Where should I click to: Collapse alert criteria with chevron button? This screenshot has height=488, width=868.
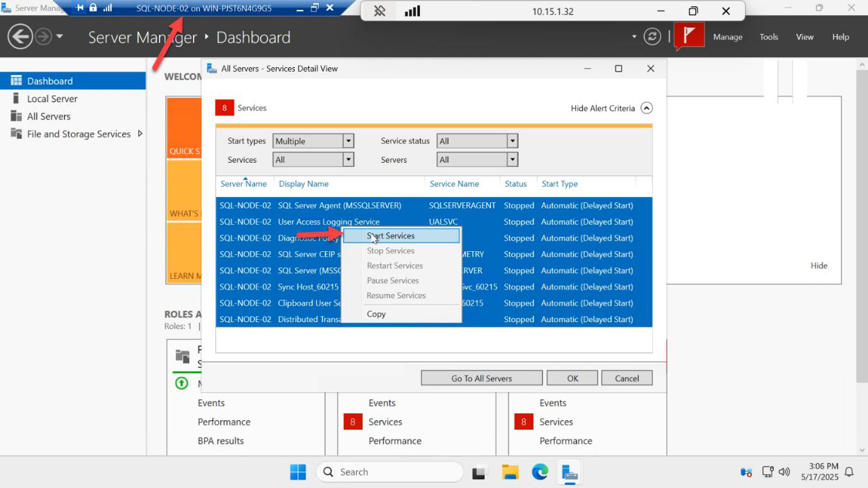tap(647, 108)
